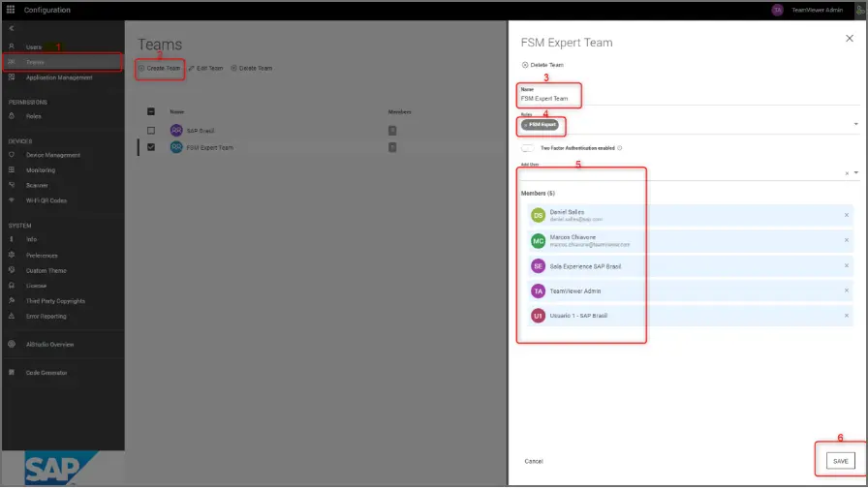Click the FSM Expert Team avatar icon
Screen dimensions: 868x489
pos(176,147)
